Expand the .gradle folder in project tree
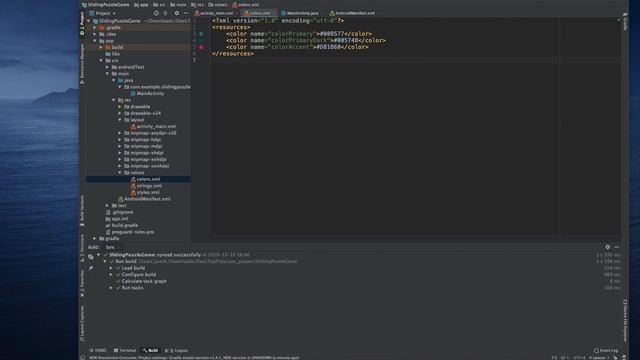 coord(95,27)
